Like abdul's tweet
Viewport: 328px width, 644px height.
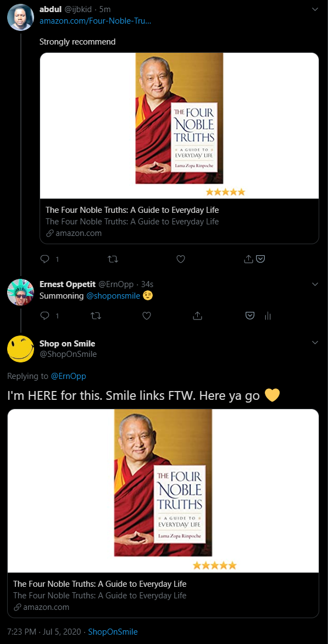coord(181,258)
